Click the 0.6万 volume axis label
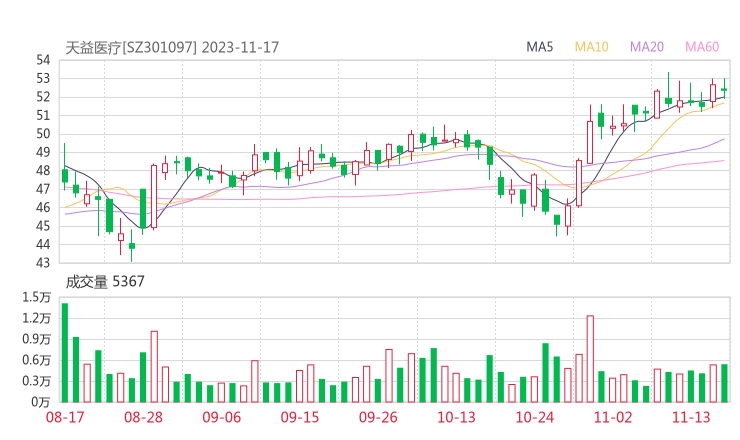Screen dimensions: 740x440 [36, 360]
